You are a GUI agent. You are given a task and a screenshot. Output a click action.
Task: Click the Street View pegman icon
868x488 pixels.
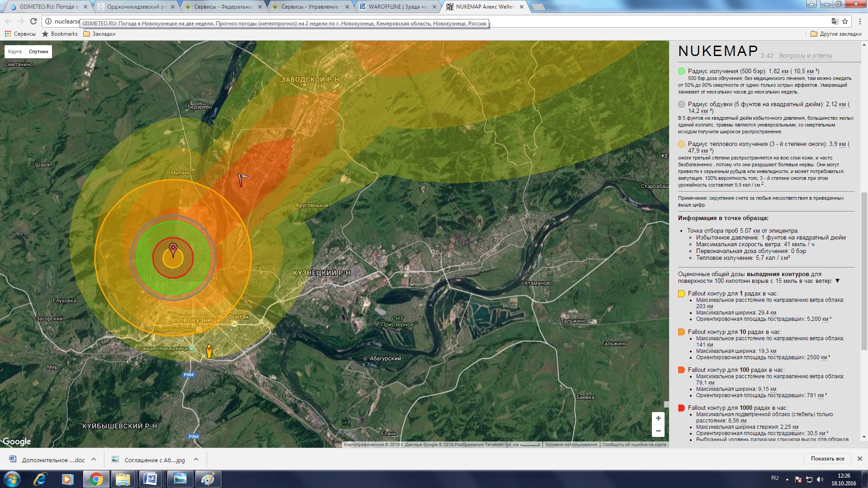point(209,351)
